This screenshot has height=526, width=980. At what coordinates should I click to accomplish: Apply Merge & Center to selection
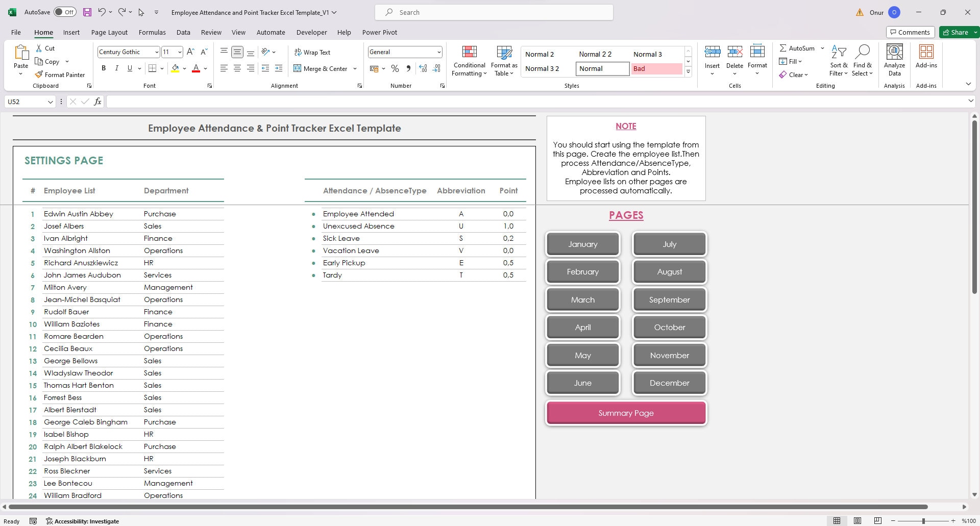coord(321,68)
